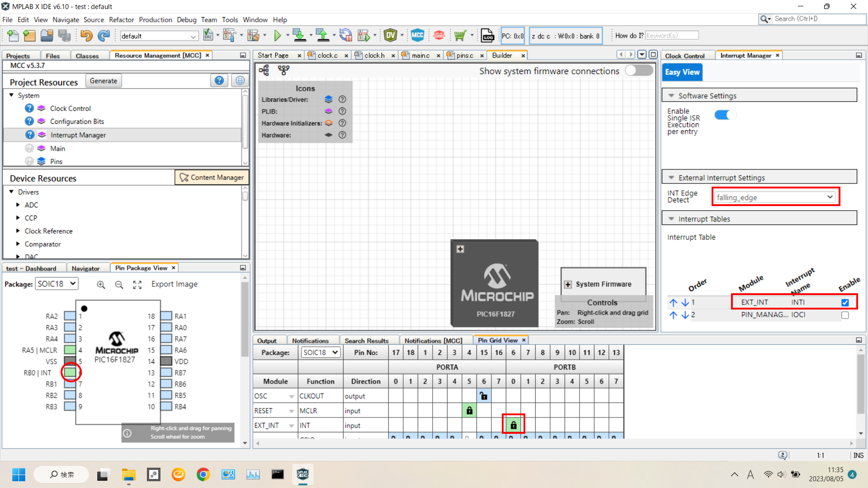
Task: Click the Save All toolbar icon
Action: (64, 35)
